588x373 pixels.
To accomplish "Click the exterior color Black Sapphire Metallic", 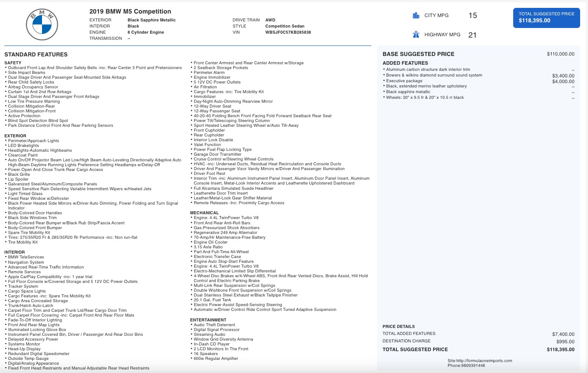I will (x=152, y=20).
